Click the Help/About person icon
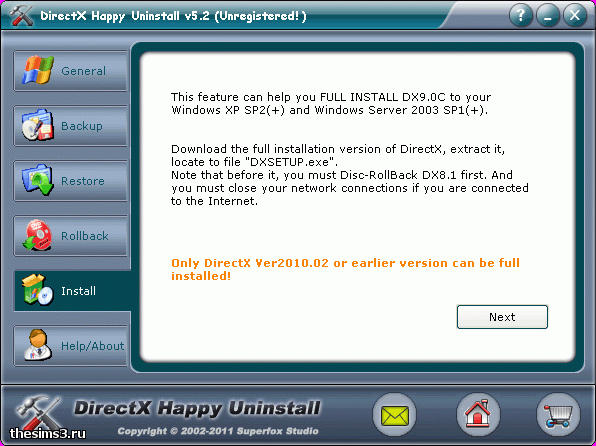The image size is (596, 446). (37, 345)
